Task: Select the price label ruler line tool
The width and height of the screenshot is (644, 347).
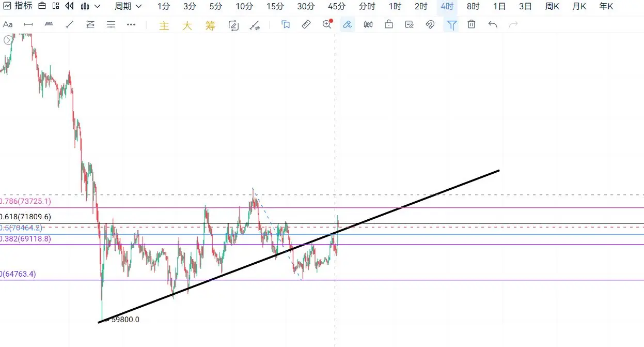Action: [x=49, y=24]
